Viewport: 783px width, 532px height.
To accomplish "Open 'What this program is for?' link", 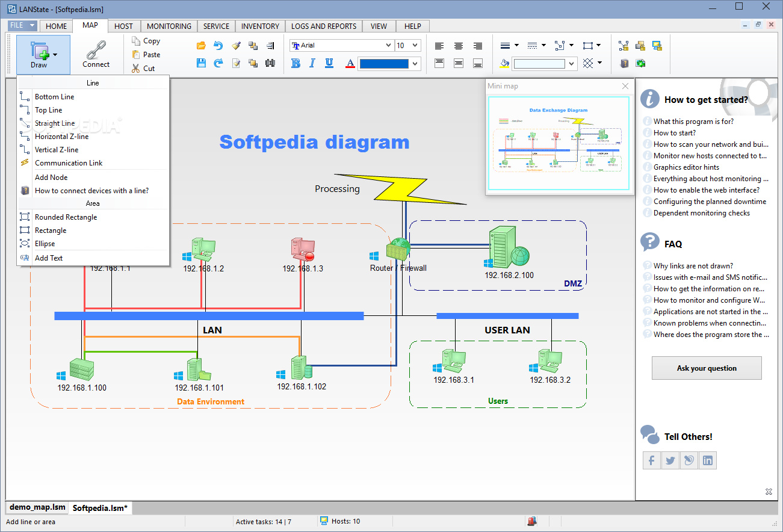I will pos(693,121).
